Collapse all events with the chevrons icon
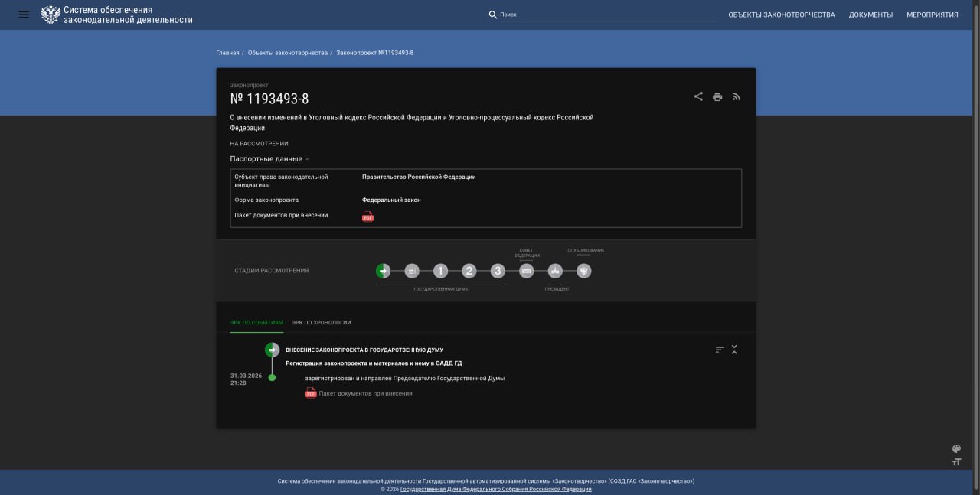 pyautogui.click(x=734, y=350)
